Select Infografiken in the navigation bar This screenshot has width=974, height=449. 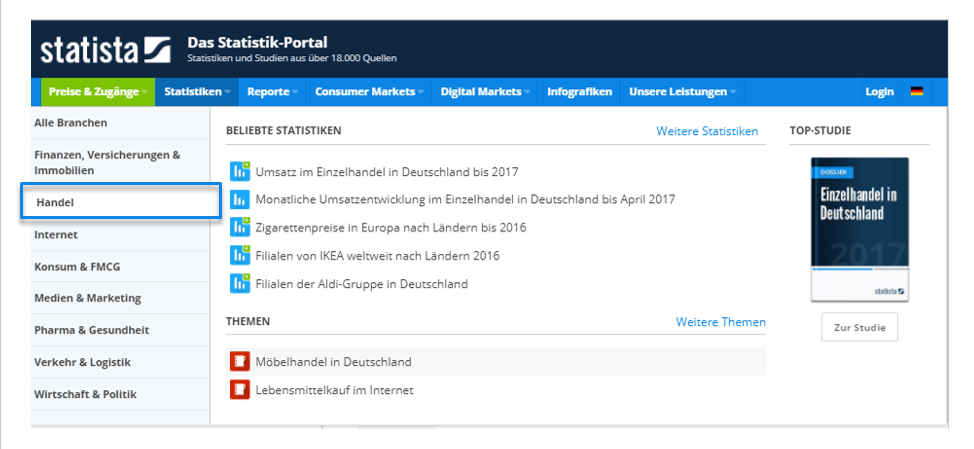[x=580, y=92]
